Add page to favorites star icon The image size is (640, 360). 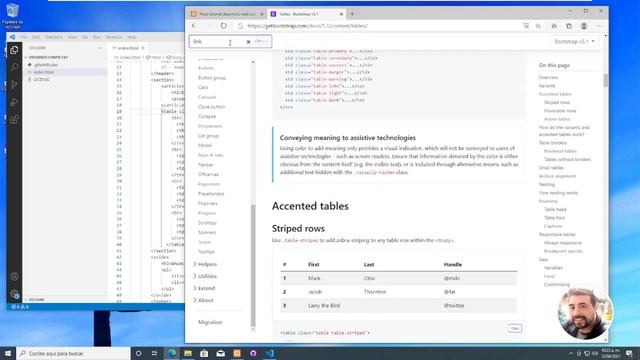click(x=538, y=26)
